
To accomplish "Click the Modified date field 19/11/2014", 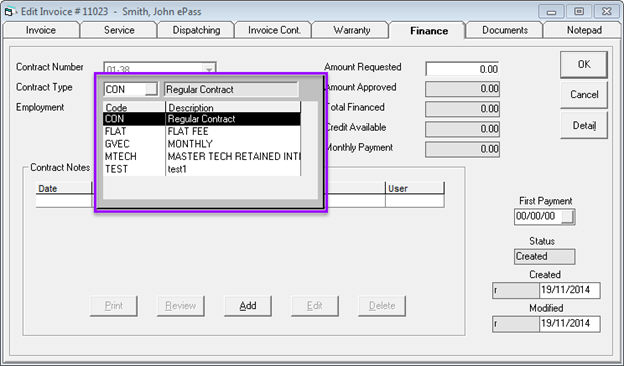I will coord(569,323).
